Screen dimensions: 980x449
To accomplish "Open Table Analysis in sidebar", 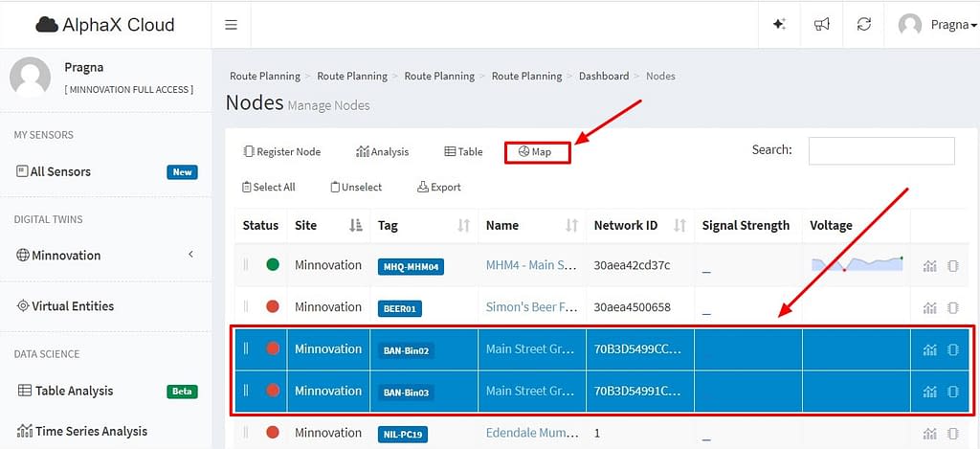I will [66, 391].
